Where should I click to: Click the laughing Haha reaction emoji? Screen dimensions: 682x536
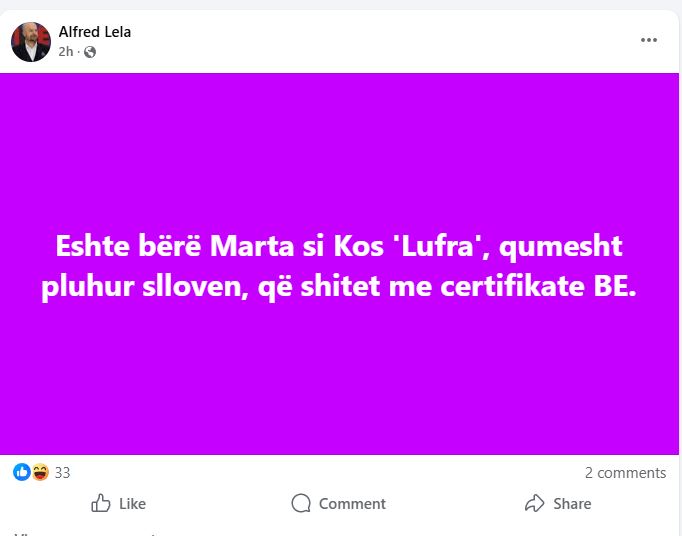(x=39, y=472)
